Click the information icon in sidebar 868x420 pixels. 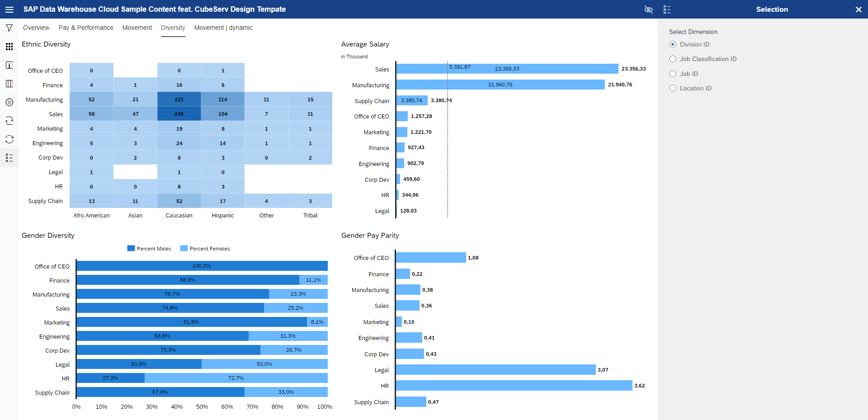point(9,65)
